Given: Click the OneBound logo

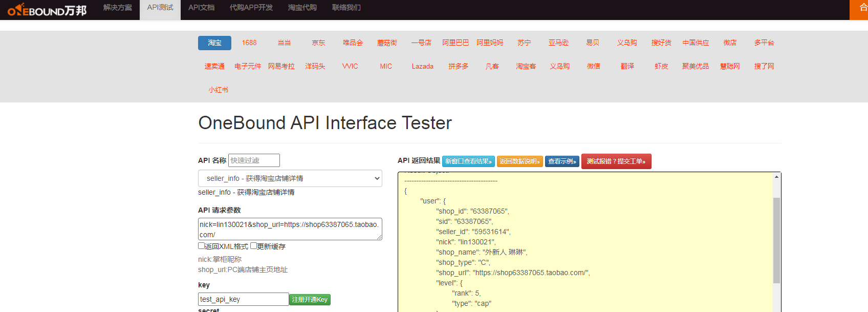Looking at the screenshot, I should click(47, 10).
